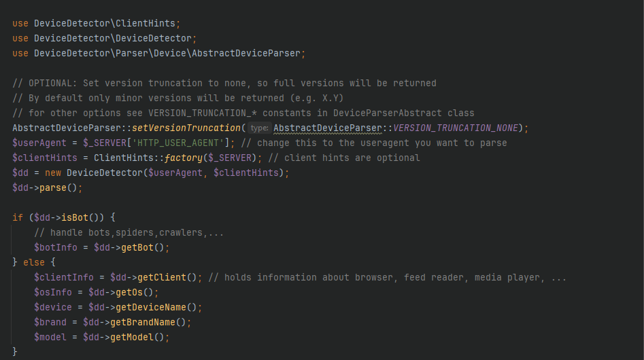Click the "new" keyword before DeviceDetector
Viewport: 644px width, 360px height.
[53, 173]
